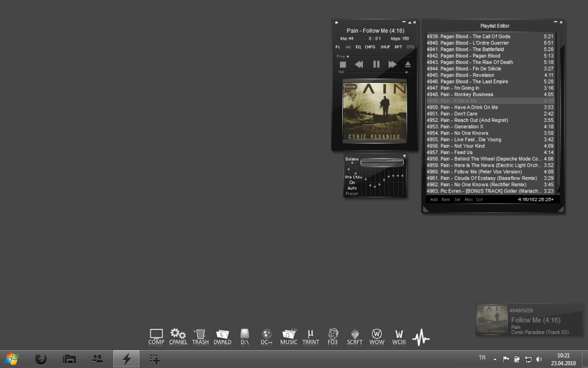Open the clock showing 10:21
588x368 pixels.
[x=563, y=359]
